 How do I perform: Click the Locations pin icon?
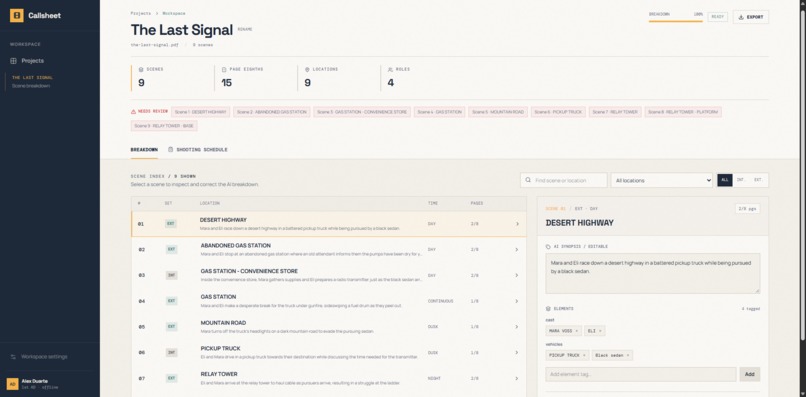point(307,69)
